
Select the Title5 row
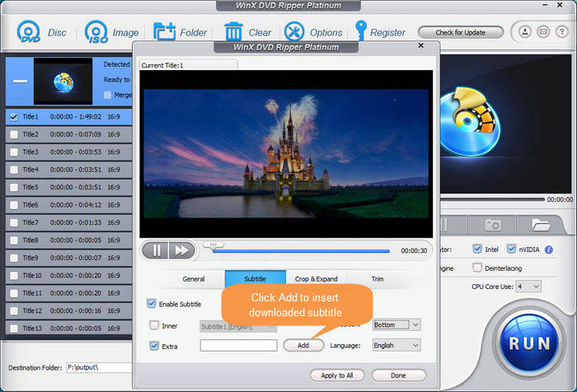68,187
